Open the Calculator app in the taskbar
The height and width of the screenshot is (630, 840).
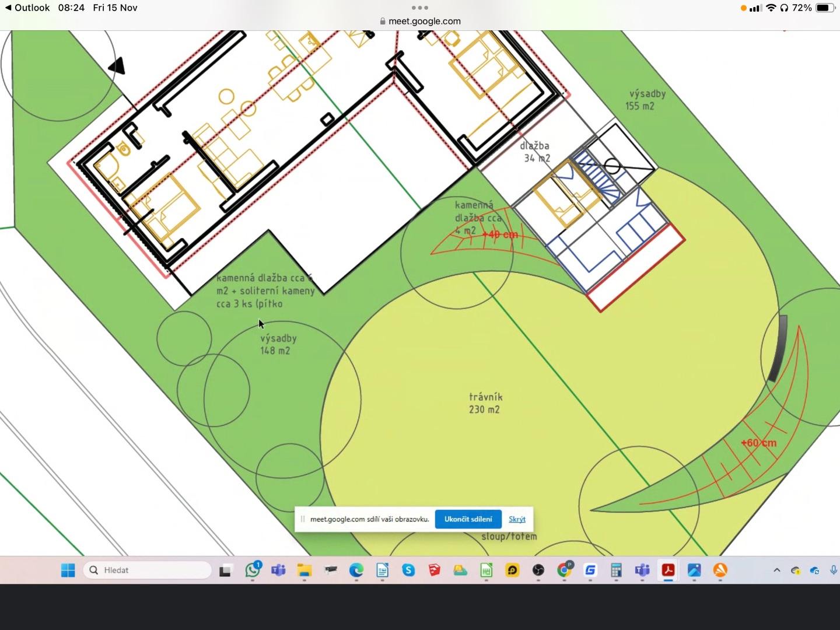616,570
